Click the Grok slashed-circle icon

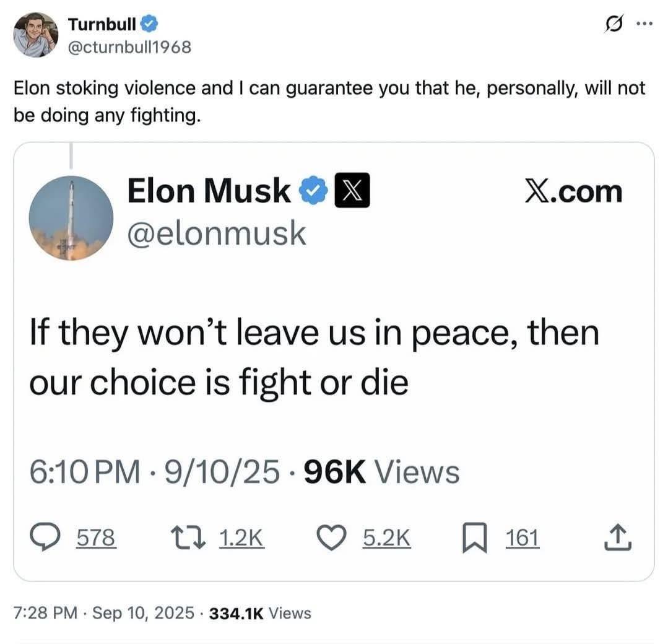click(617, 27)
